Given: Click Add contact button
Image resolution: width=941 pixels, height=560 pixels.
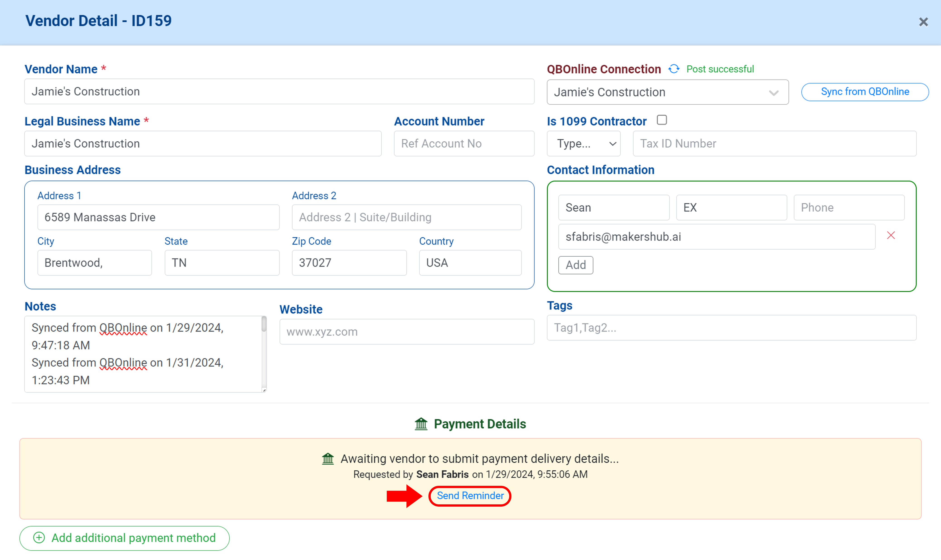Looking at the screenshot, I should point(575,265).
